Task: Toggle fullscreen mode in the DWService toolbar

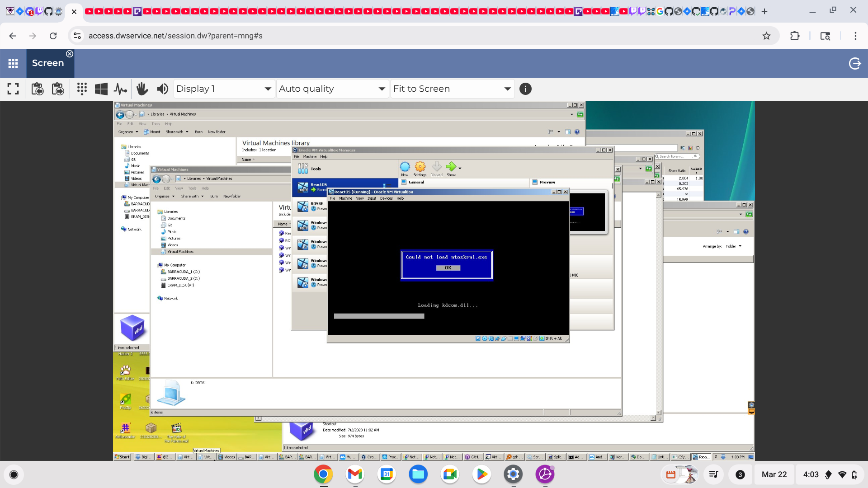Action: [13, 89]
